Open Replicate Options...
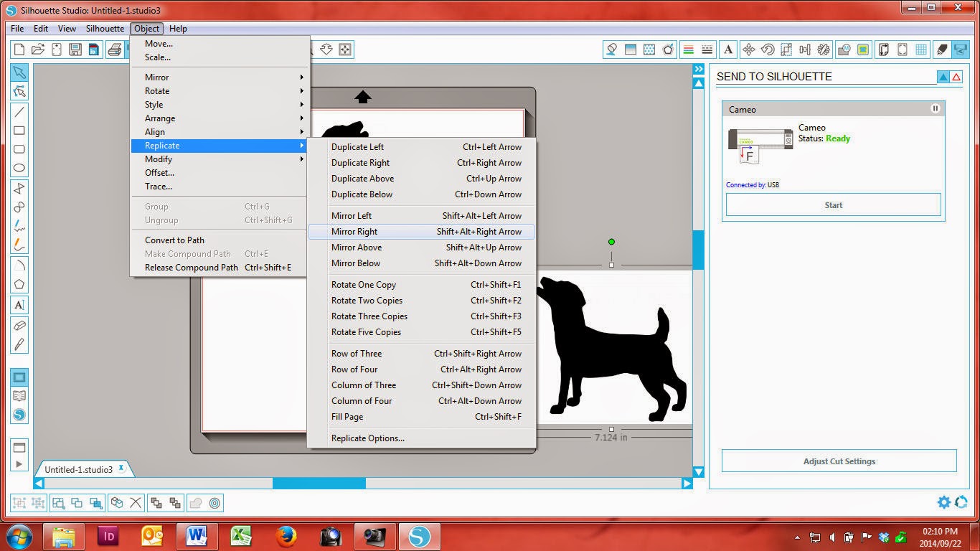 coord(421,438)
